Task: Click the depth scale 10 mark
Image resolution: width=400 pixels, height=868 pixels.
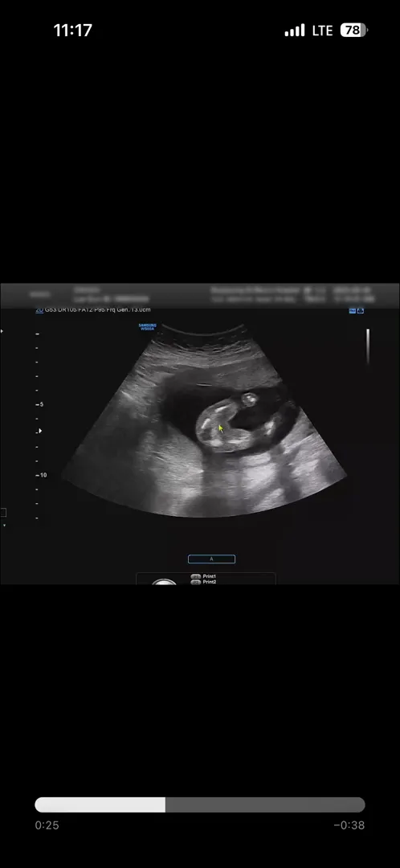Action: (x=43, y=475)
